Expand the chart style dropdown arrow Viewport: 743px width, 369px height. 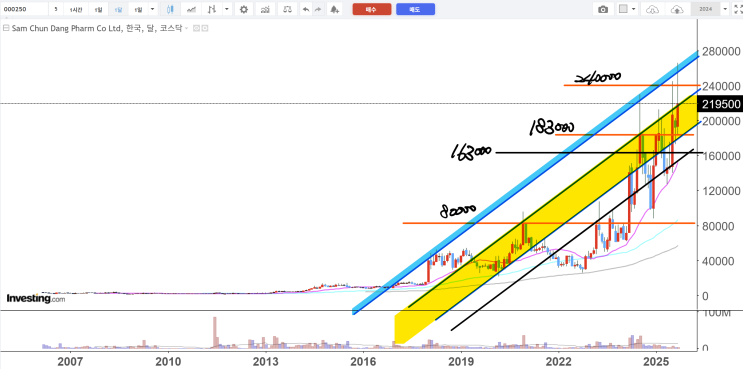click(x=227, y=9)
